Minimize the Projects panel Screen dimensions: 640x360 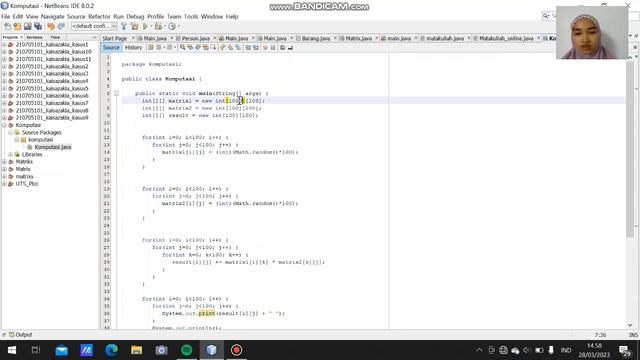(95, 37)
